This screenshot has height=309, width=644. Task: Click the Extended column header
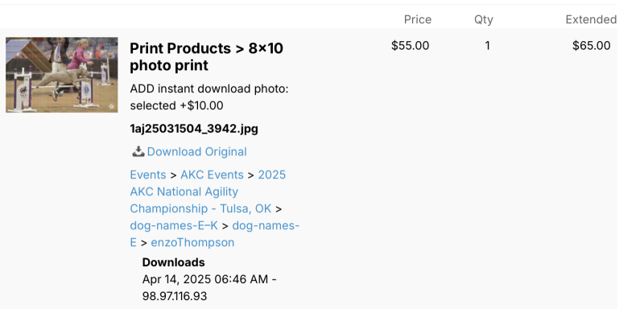[x=591, y=19]
